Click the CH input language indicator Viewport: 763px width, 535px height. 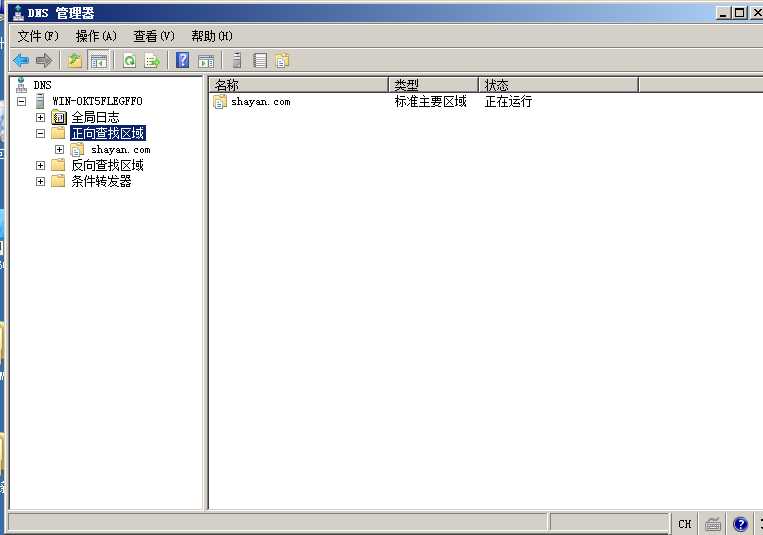click(684, 524)
